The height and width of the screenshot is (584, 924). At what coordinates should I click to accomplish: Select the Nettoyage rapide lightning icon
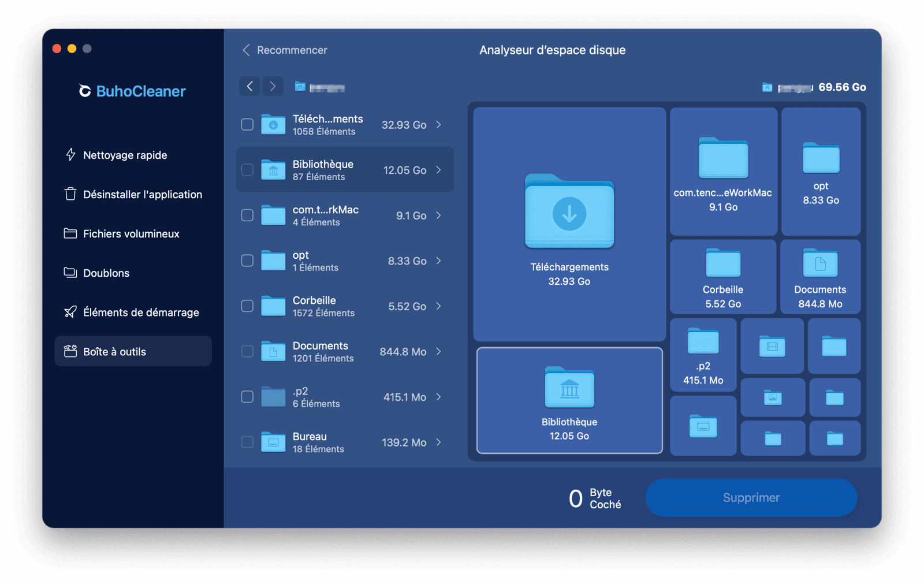69,155
